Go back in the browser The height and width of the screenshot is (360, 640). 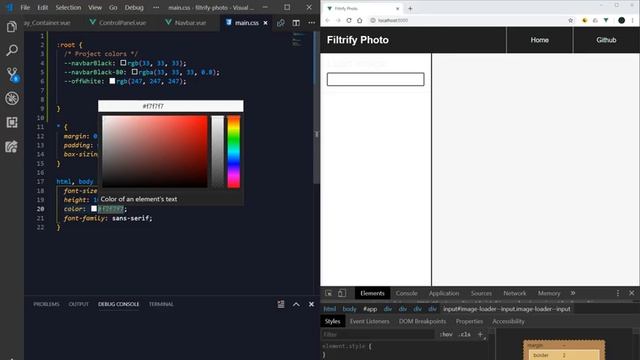pyautogui.click(x=327, y=20)
